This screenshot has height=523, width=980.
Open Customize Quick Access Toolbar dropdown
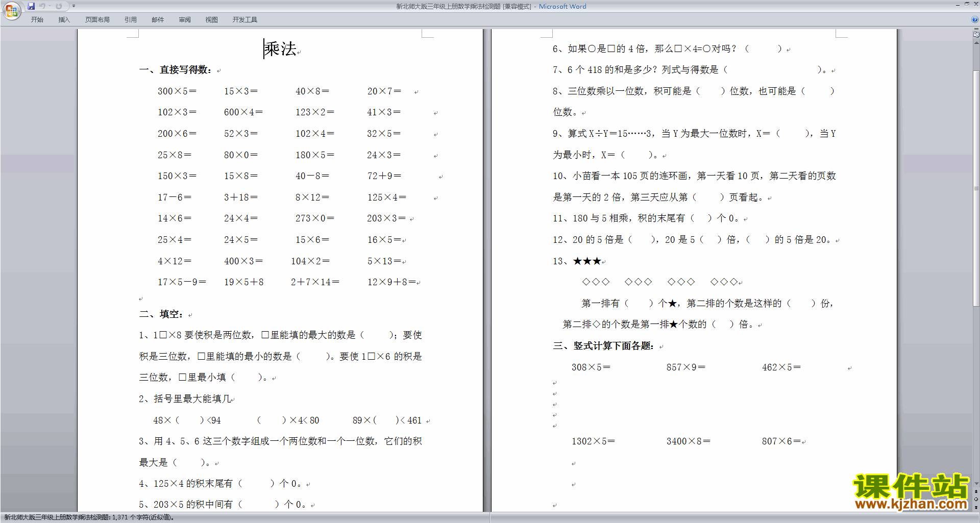pyautogui.click(x=73, y=6)
